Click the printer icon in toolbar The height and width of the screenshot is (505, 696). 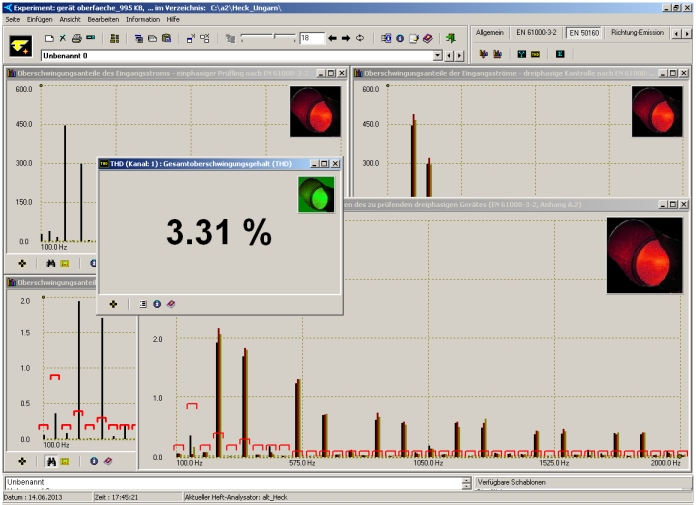(76, 38)
